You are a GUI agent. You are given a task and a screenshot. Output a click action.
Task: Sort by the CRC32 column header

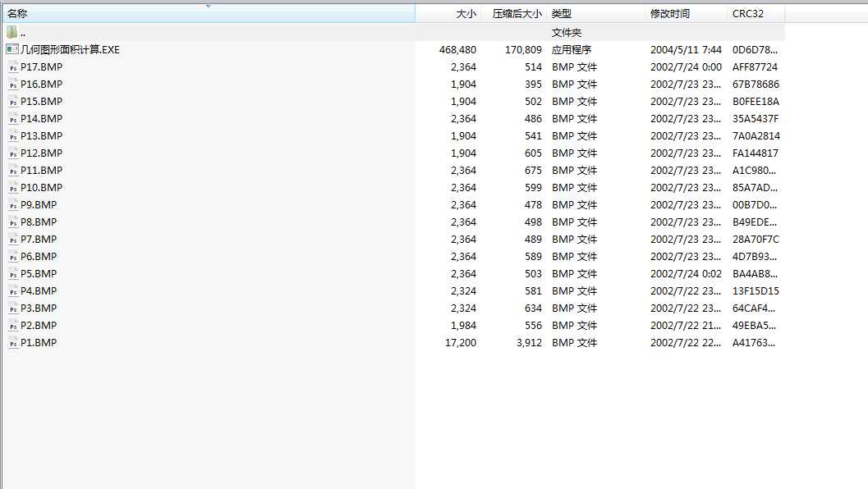[x=755, y=13]
